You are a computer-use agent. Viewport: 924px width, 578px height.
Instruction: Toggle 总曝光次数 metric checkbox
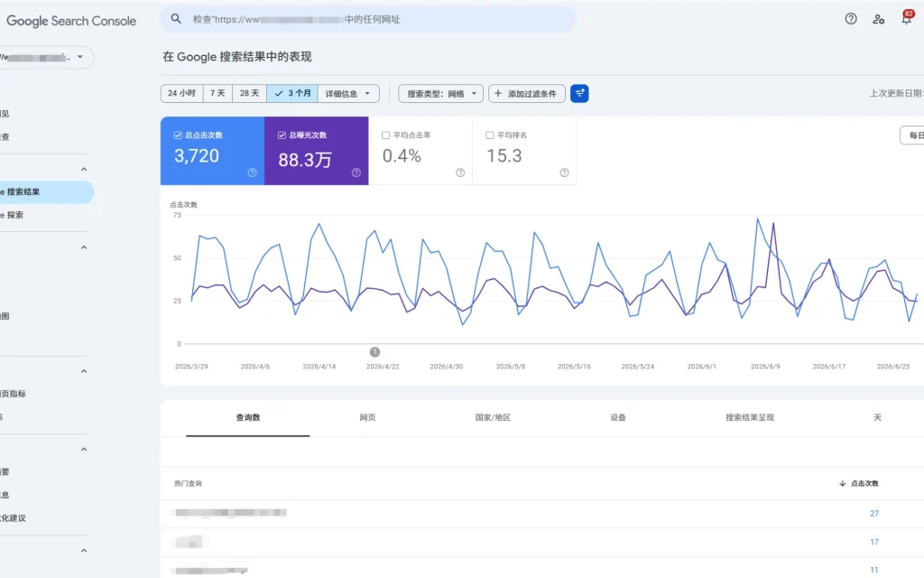282,135
